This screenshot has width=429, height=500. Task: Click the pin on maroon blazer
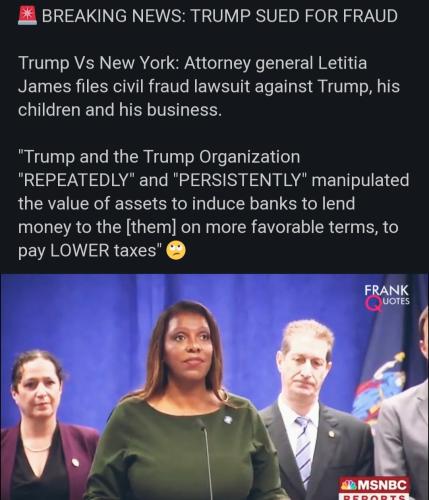[x=76, y=462]
